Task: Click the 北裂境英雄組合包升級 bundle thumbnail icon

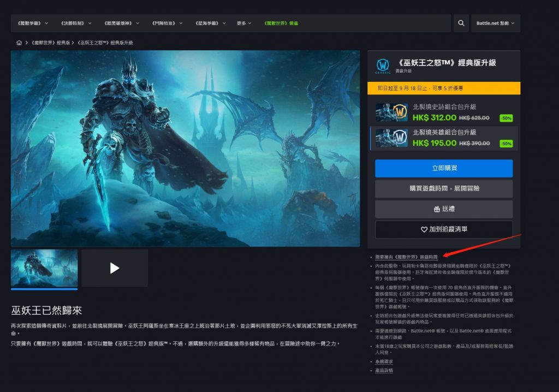Action: tap(391, 138)
